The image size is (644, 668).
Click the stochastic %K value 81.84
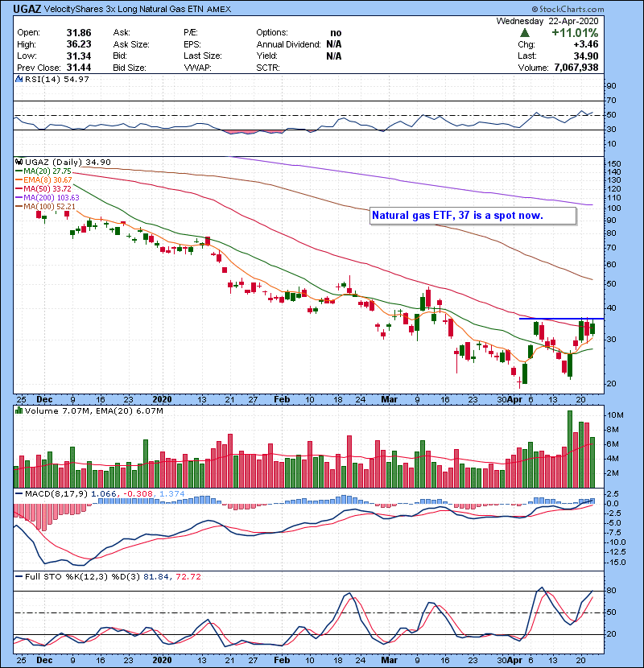(x=156, y=577)
